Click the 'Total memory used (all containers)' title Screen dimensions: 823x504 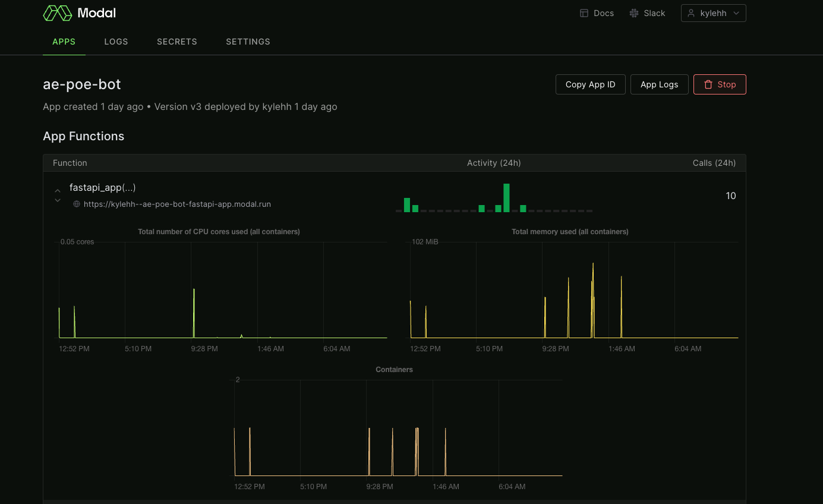pyautogui.click(x=570, y=232)
